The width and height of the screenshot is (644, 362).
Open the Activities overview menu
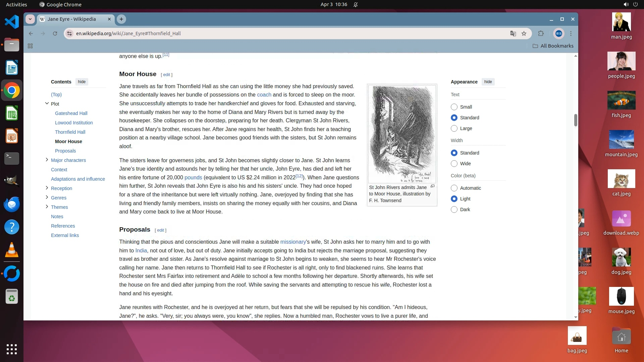[x=16, y=4]
